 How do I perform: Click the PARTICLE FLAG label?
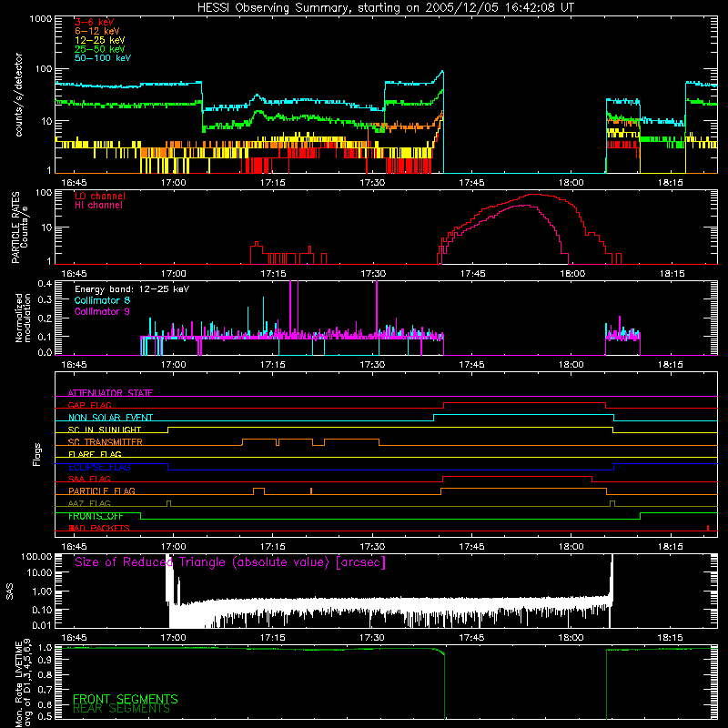102,491
